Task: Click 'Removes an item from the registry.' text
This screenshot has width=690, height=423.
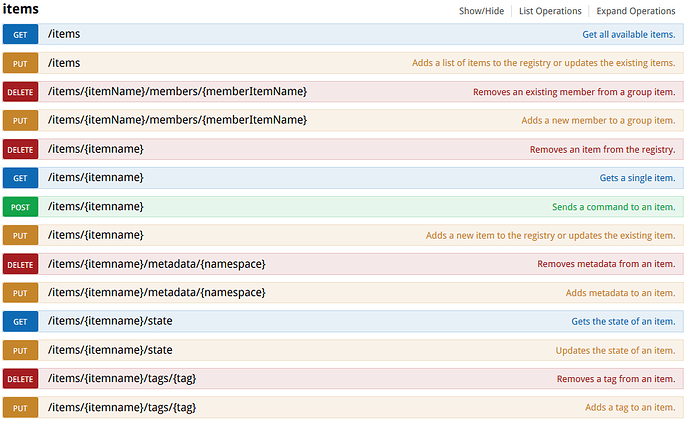Action: click(602, 149)
